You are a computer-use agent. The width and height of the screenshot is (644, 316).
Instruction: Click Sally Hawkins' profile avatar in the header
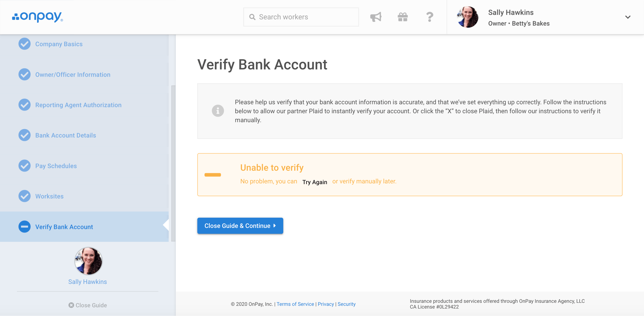coord(467,17)
